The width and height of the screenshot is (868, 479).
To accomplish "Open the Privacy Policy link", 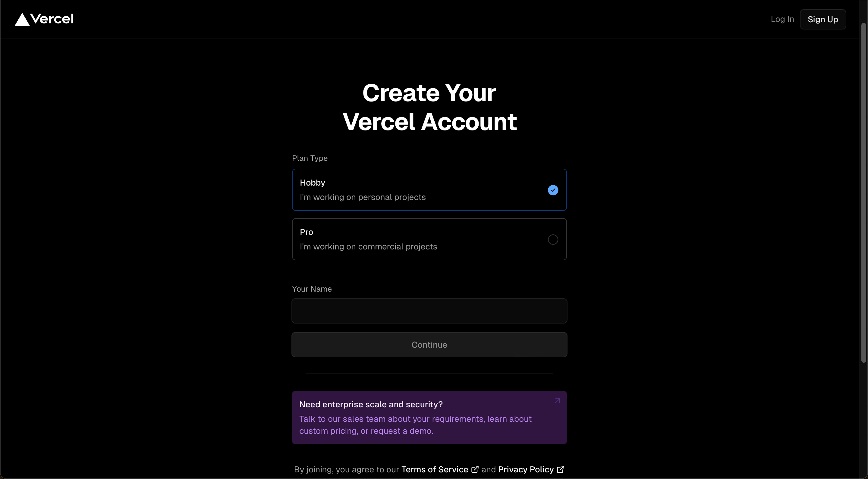I will pyautogui.click(x=526, y=469).
